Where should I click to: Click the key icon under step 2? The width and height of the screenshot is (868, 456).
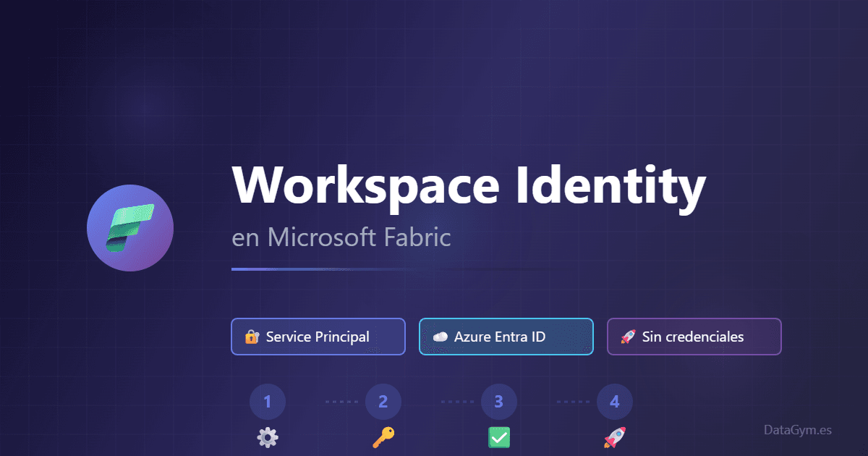pos(383,437)
